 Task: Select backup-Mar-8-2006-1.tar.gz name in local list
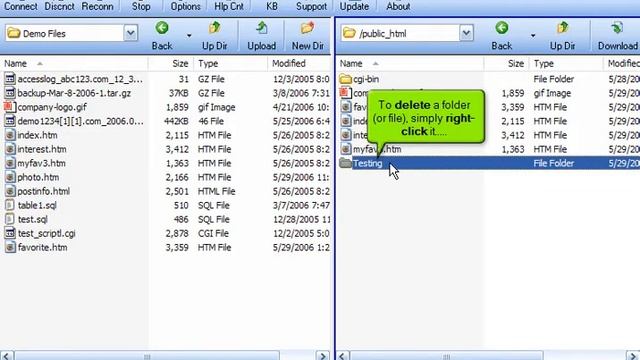[74, 93]
